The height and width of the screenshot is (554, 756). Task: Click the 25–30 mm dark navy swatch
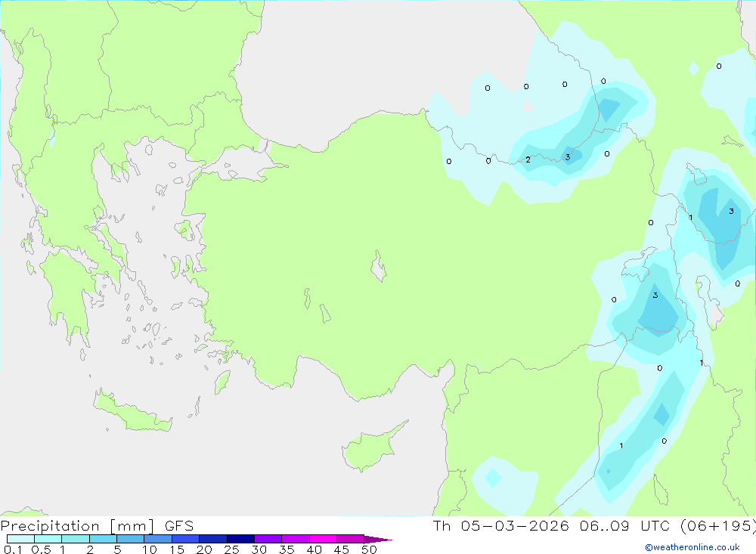240,539
